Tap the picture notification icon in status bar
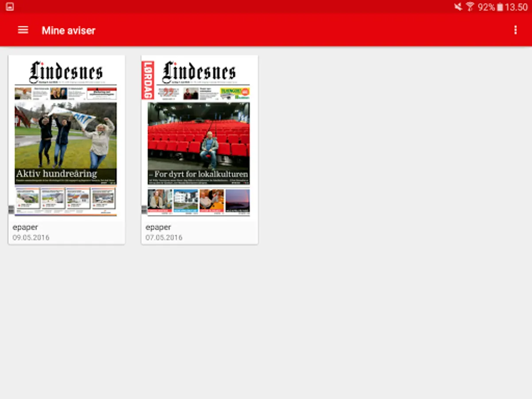 click(x=10, y=7)
